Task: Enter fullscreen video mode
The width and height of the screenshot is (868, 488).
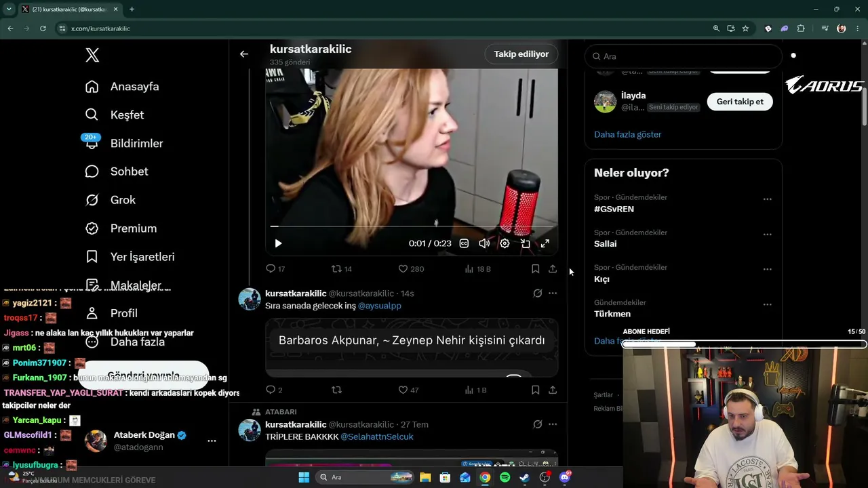Action: tap(545, 243)
